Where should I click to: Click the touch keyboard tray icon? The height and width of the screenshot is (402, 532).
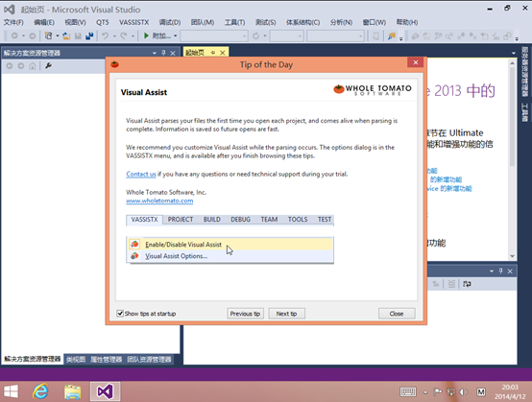(408, 392)
